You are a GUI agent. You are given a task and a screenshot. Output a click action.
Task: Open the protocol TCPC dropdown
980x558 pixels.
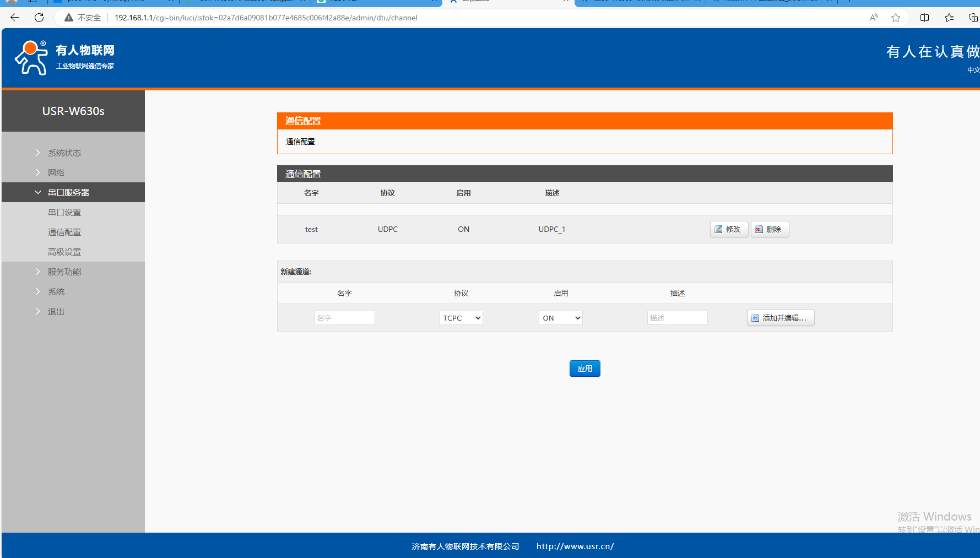click(461, 318)
